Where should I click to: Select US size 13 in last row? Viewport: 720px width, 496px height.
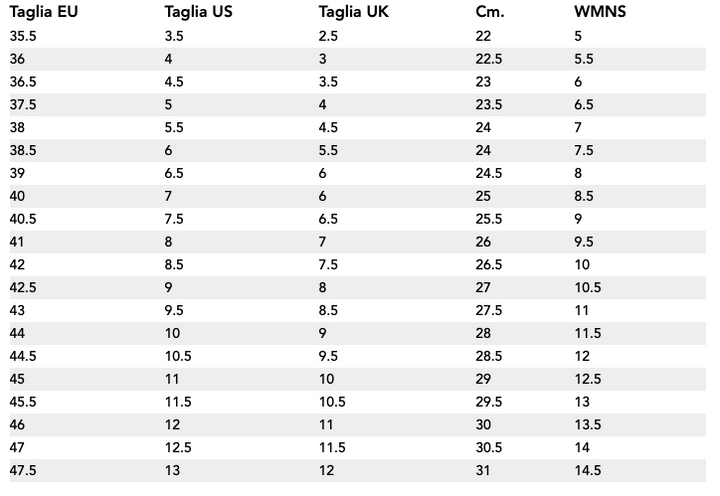click(x=173, y=471)
